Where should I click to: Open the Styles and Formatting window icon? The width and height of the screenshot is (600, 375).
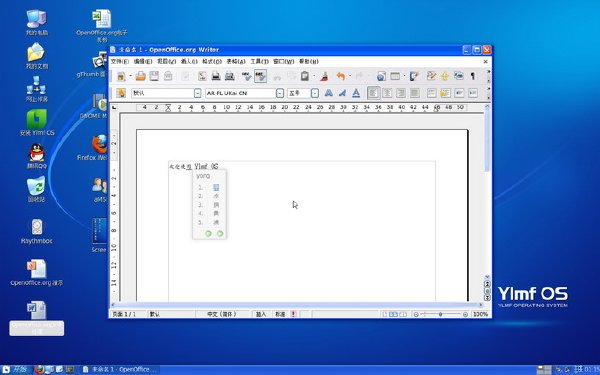pyautogui.click(x=121, y=93)
